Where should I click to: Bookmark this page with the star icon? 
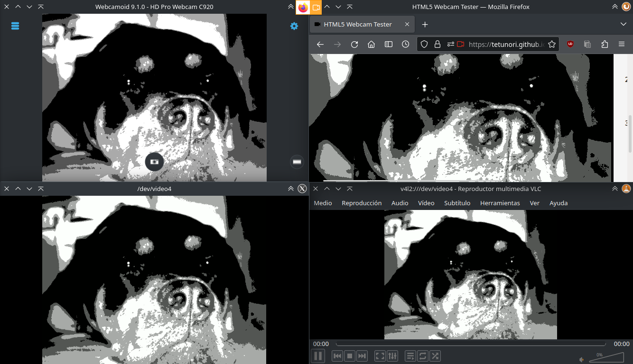click(x=552, y=44)
